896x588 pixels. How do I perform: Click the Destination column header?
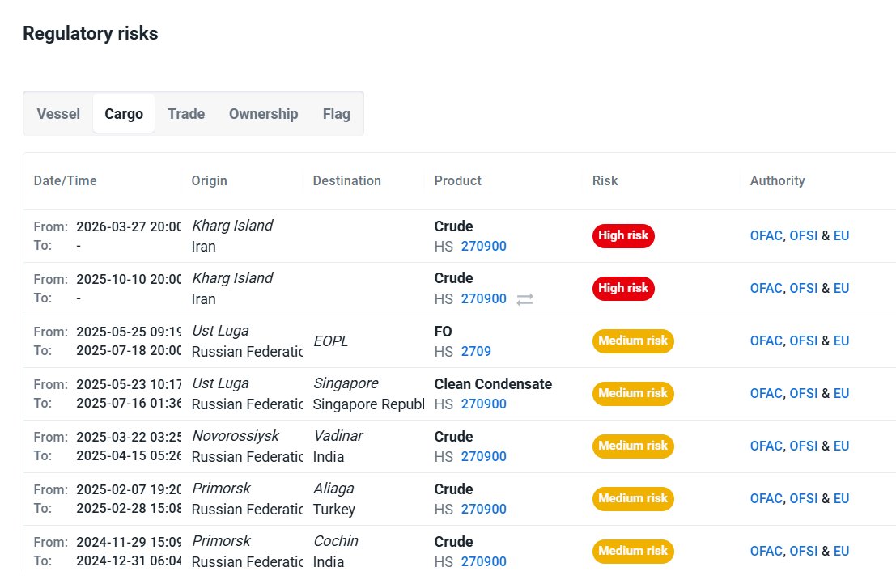coord(347,180)
